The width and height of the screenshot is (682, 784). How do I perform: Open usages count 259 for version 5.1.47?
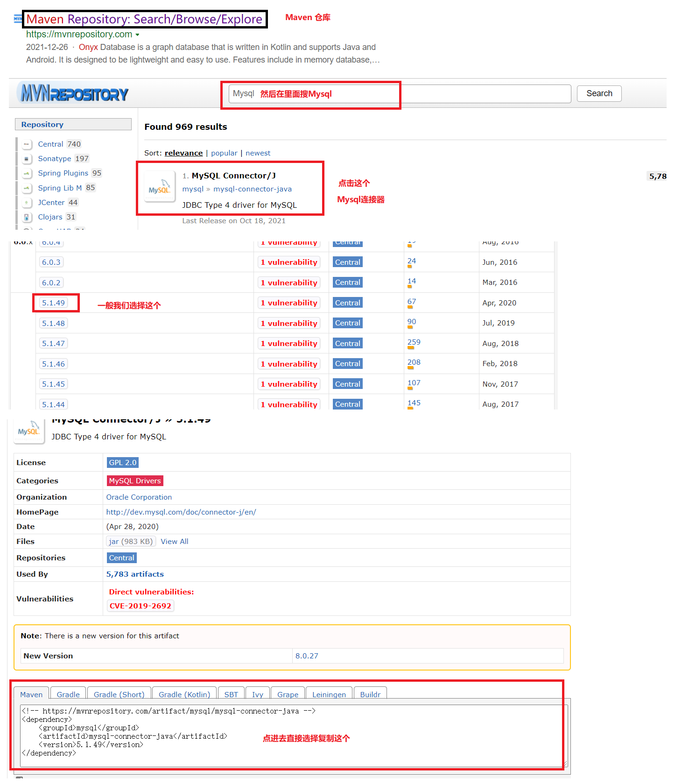(414, 342)
